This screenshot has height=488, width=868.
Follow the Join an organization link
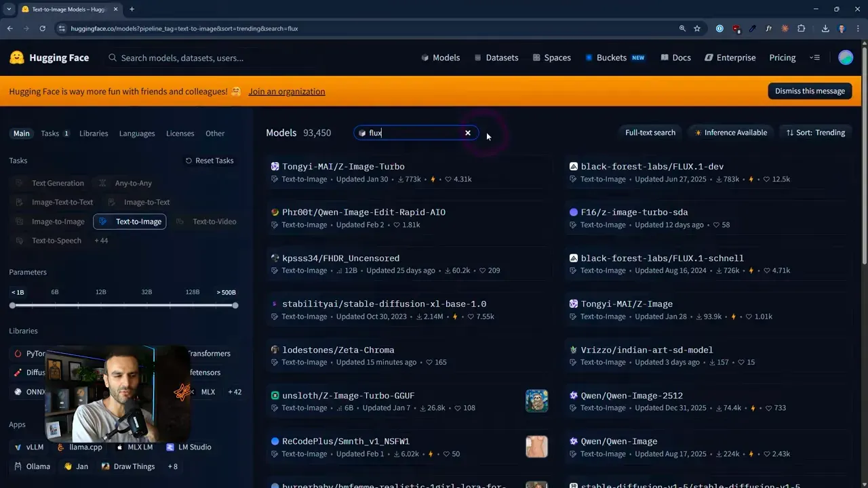286,91
